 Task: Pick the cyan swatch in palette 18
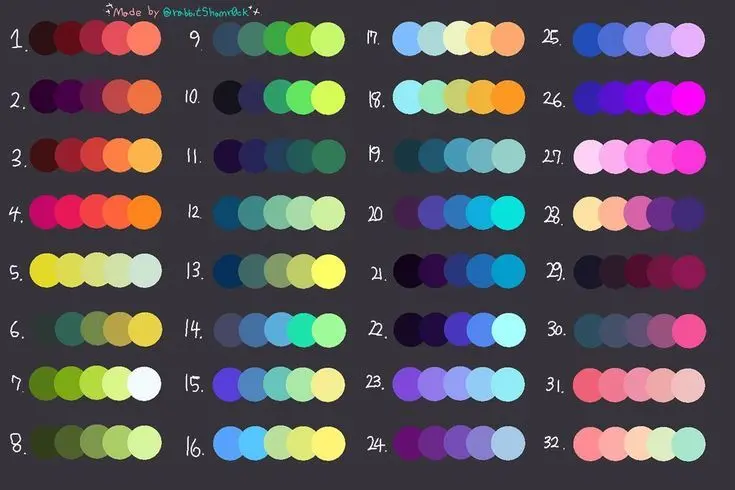coord(407,97)
